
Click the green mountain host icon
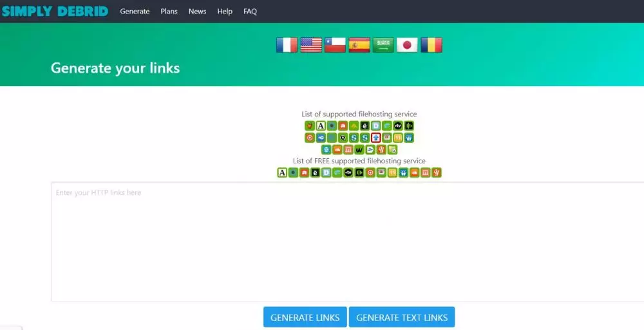[354, 125]
